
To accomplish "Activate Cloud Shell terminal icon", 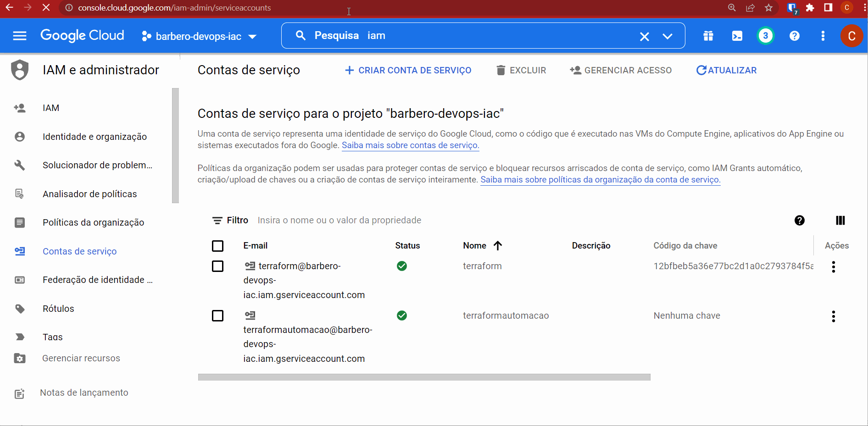I will 737,36.
